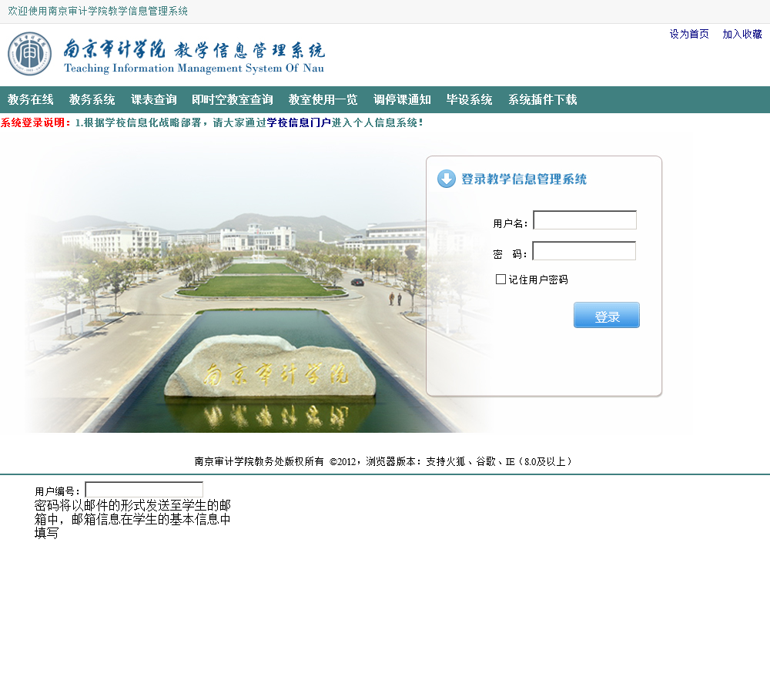This screenshot has height=700, width=770.
Task: Click the 教学信息管理系统 header title banner
Action: [194, 55]
